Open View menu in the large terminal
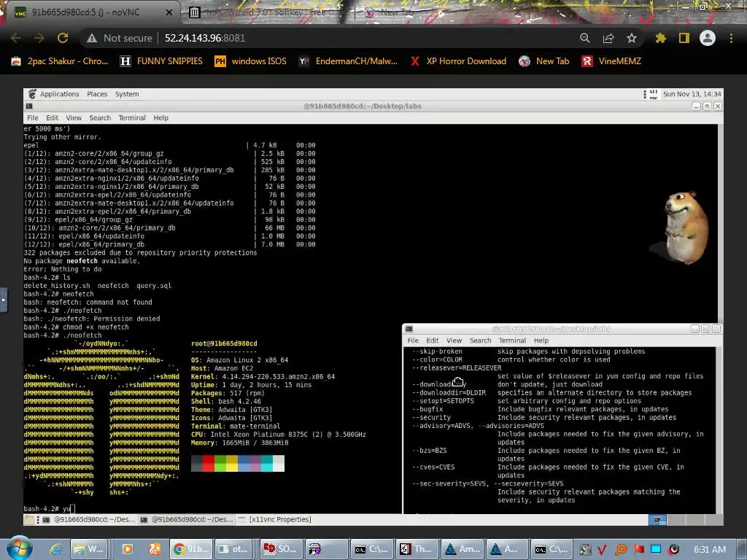Viewport: 747px width, 560px height. coord(74,117)
